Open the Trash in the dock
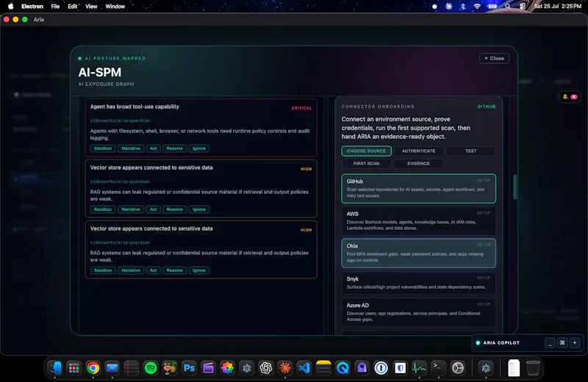This screenshot has width=588, height=382. click(x=533, y=368)
